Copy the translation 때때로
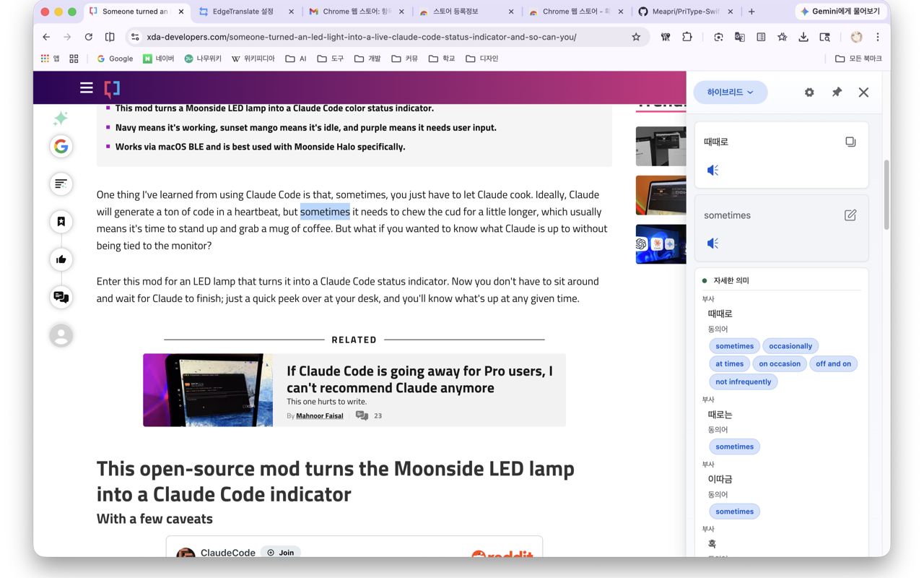Screen dimensions: 924x578 click(850, 142)
